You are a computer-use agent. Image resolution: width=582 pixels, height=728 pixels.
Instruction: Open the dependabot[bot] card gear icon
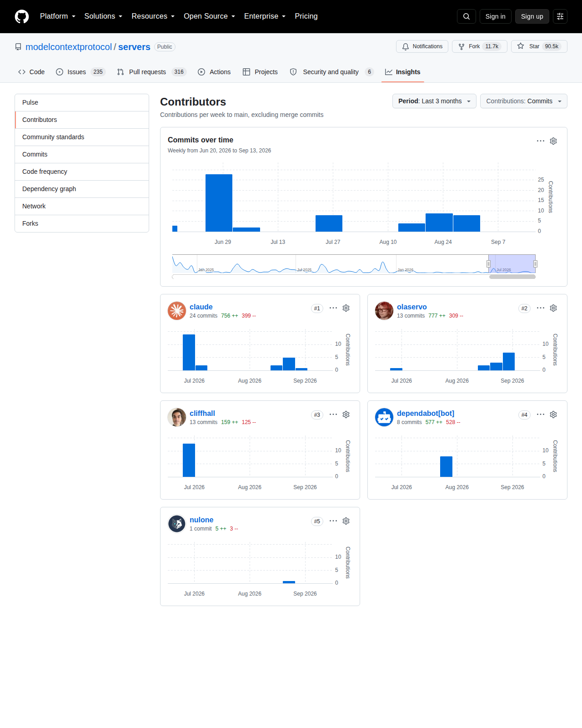click(553, 415)
